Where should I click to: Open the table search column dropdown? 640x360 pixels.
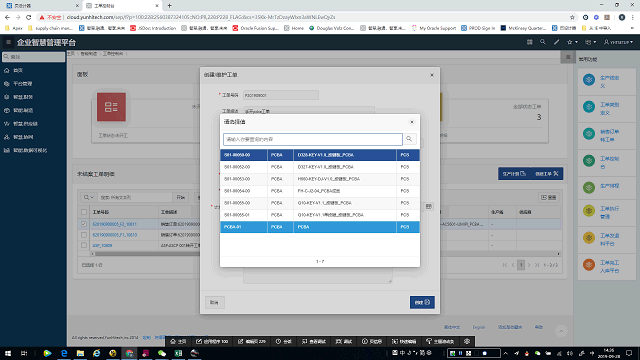89,197
